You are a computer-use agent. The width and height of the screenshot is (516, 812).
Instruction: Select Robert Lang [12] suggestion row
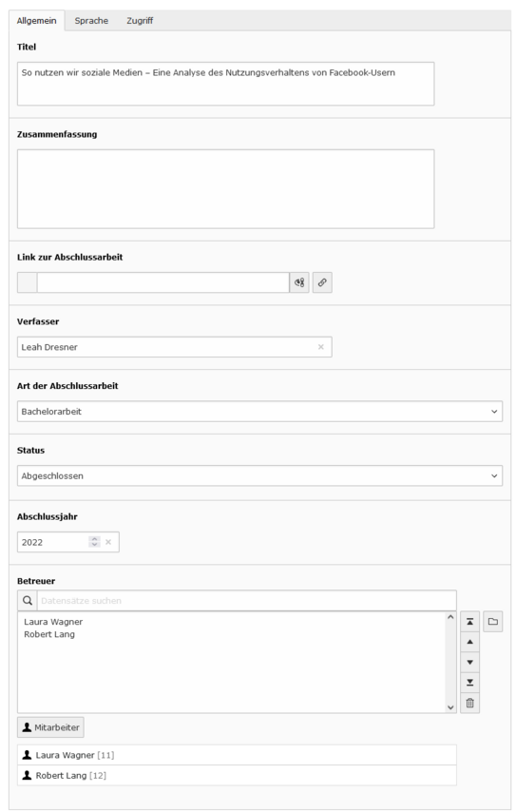pyautogui.click(x=237, y=775)
